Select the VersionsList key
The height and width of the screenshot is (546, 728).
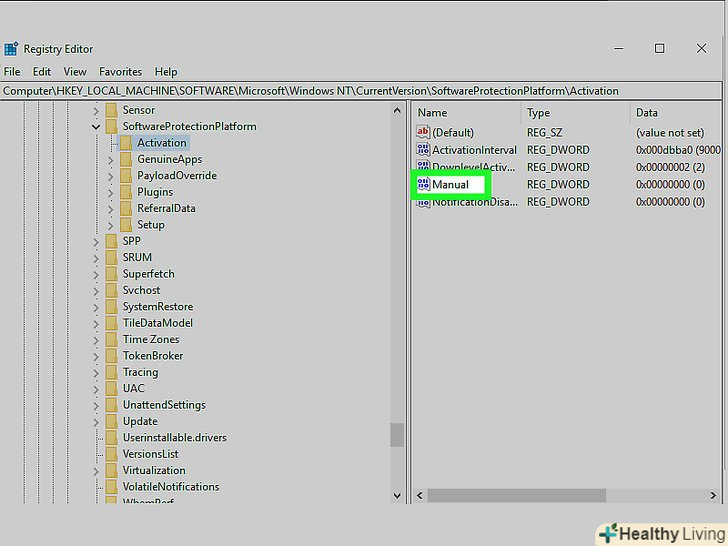(x=150, y=454)
